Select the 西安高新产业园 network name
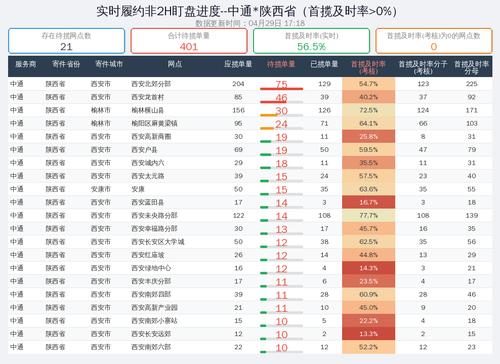Image resolution: width=500 pixels, height=364 pixels. pos(154,308)
